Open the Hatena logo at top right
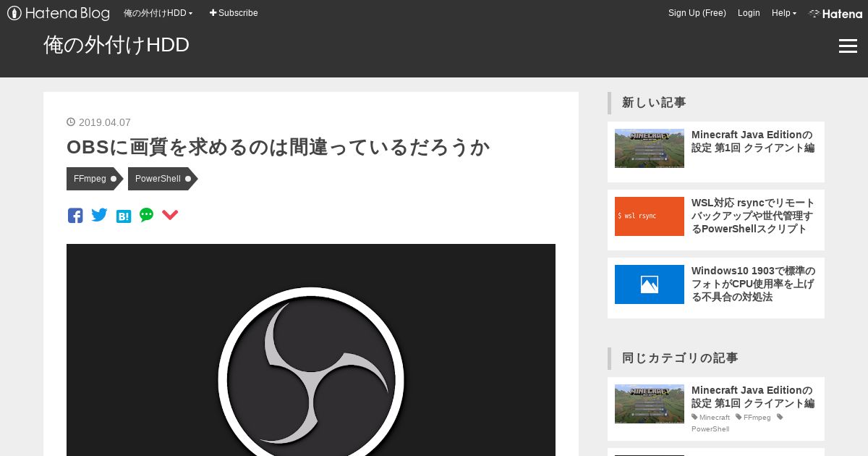 pos(835,13)
